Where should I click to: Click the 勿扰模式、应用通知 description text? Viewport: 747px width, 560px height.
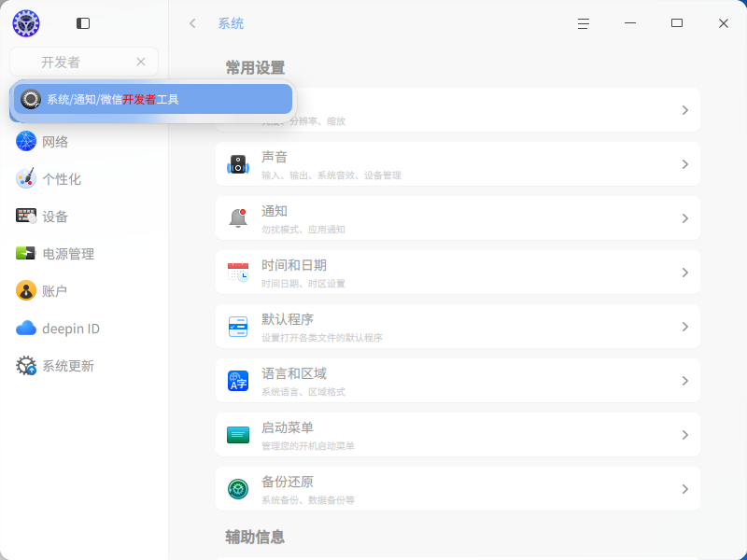[303, 230]
